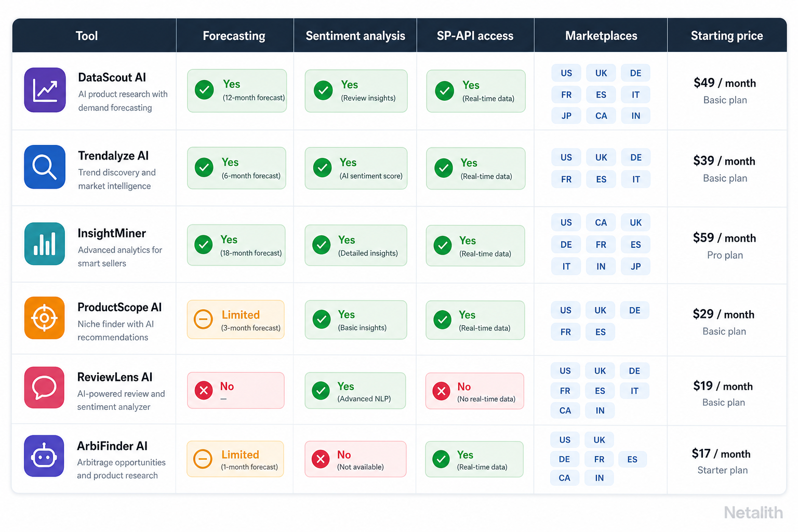Click the check icon in DataScout SP-API cell
The width and height of the screenshot is (798, 532).
tap(445, 91)
